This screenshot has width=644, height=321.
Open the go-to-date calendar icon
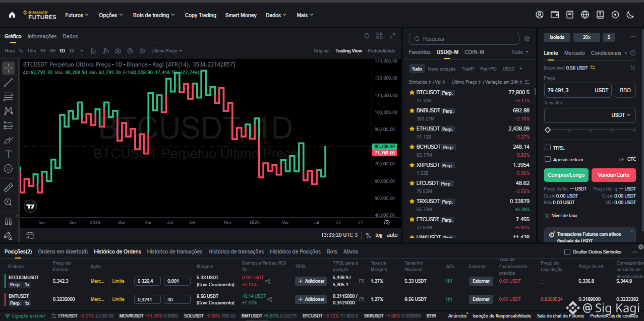(30, 235)
